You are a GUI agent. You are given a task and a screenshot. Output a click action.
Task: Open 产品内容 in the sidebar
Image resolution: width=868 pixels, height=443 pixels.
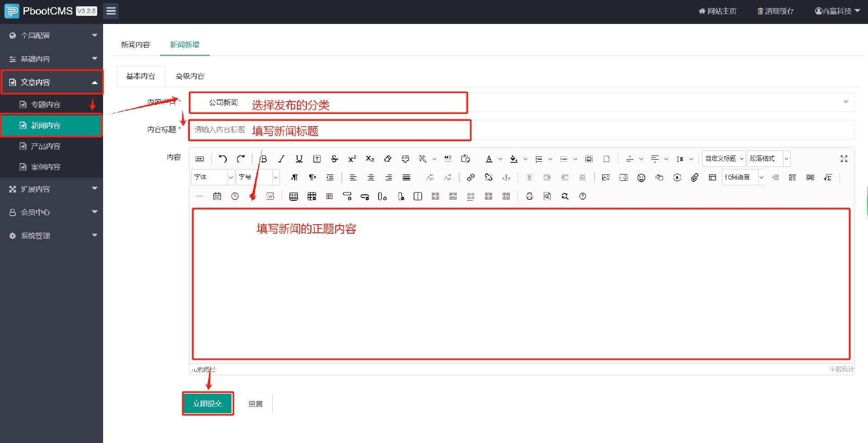point(52,146)
